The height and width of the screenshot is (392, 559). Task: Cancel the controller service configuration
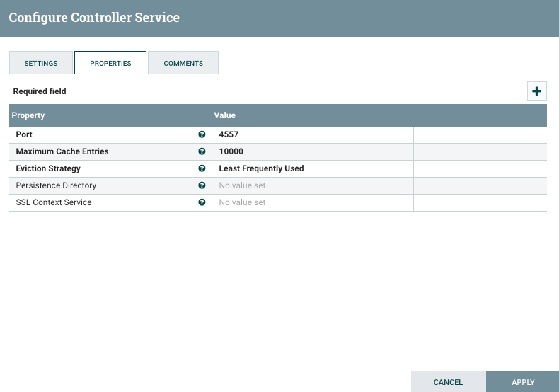448,382
